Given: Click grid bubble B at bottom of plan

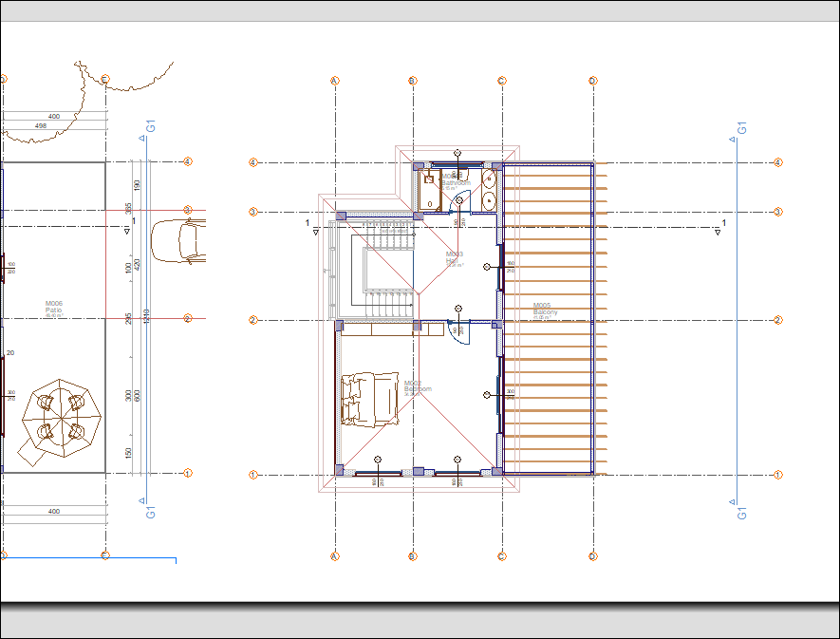Looking at the screenshot, I should (x=413, y=556).
